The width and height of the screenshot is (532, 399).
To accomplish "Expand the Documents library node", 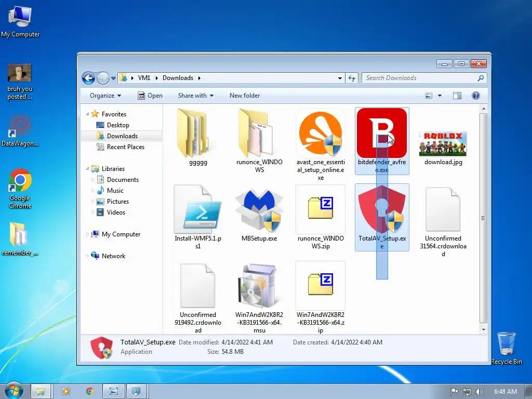I will point(92,179).
